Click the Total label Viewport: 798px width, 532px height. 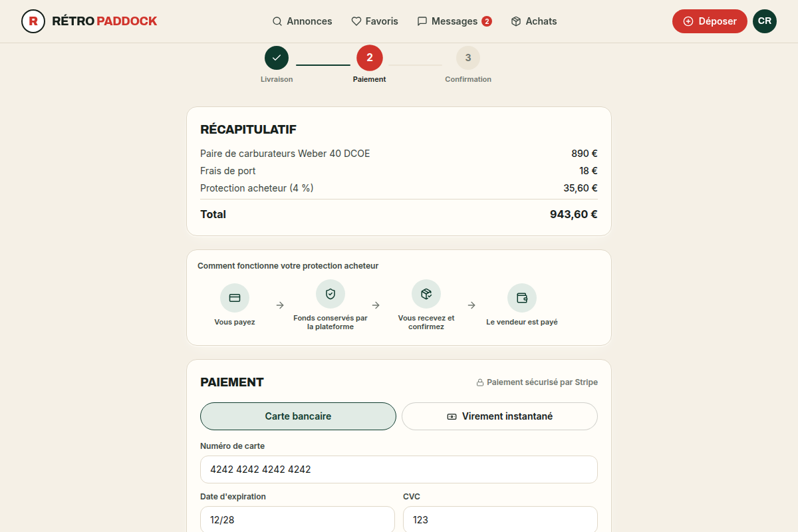click(213, 214)
